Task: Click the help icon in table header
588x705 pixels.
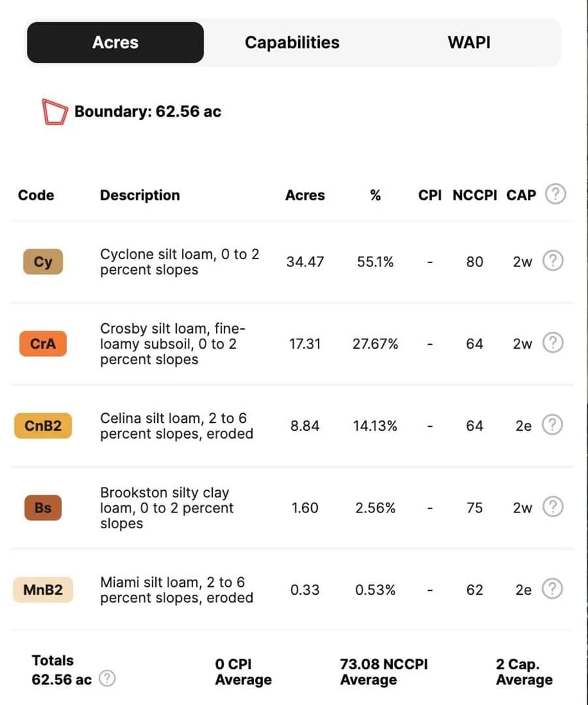Action: click(555, 195)
